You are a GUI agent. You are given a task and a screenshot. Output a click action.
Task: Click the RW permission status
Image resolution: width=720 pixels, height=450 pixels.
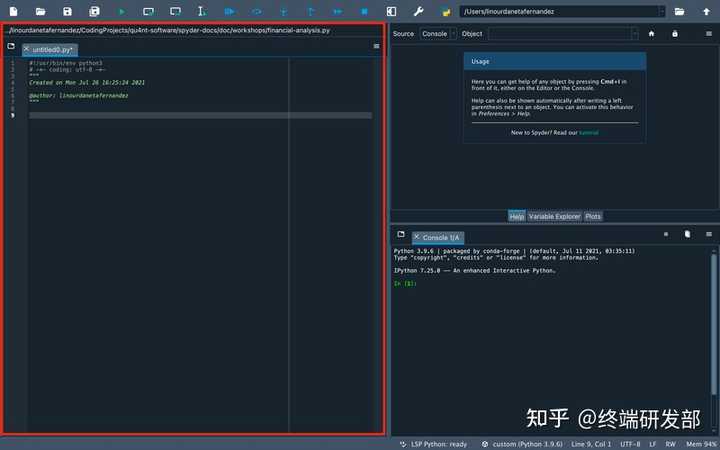pos(670,444)
